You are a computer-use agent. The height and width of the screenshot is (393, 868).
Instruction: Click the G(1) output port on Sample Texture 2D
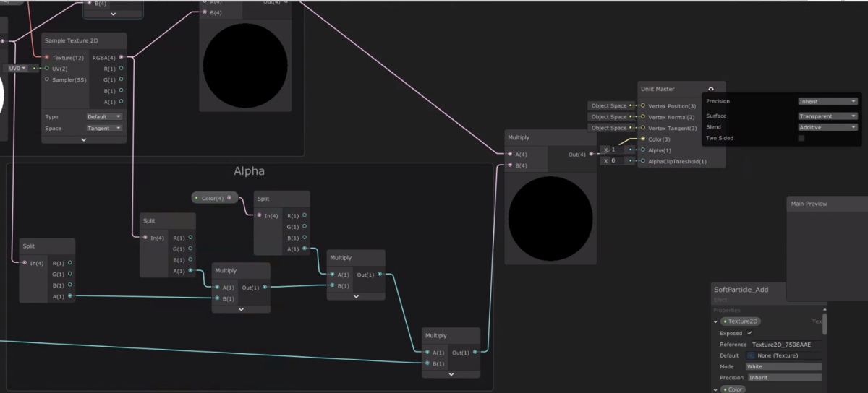pyautogui.click(x=121, y=79)
